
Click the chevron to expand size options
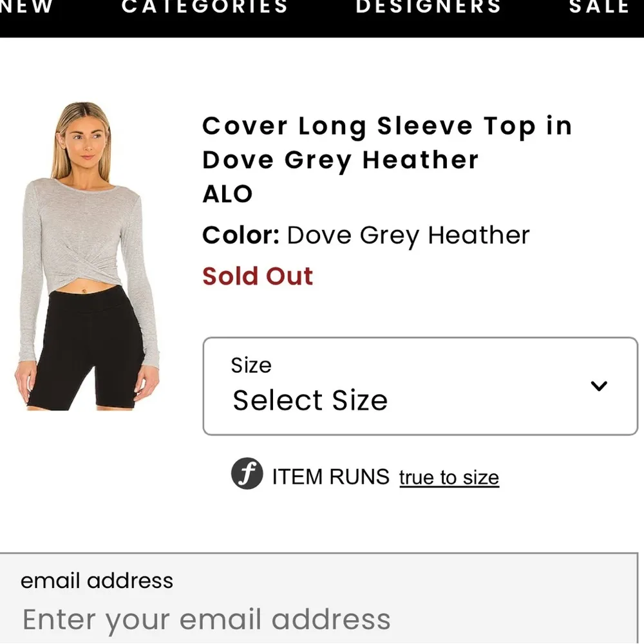(x=600, y=386)
